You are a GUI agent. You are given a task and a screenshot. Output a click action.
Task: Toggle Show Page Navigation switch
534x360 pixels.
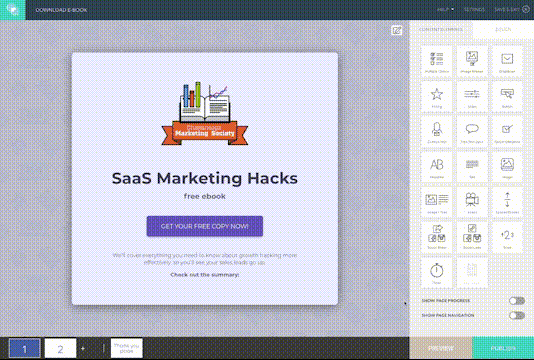click(x=517, y=315)
